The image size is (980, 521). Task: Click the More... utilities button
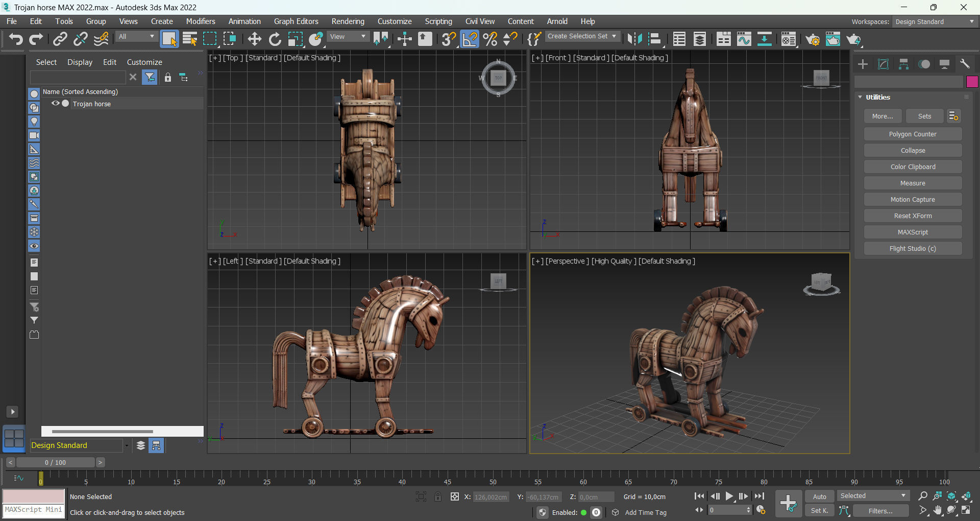pyautogui.click(x=883, y=116)
